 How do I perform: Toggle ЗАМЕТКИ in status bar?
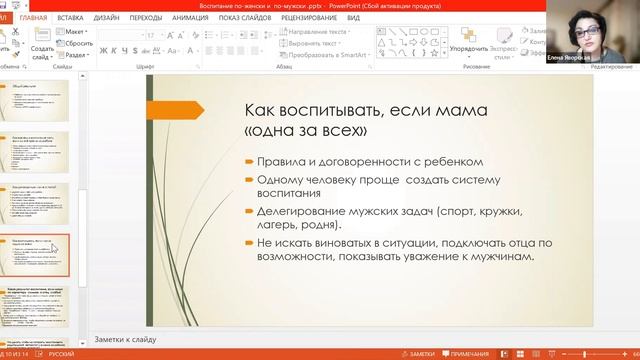418,354
